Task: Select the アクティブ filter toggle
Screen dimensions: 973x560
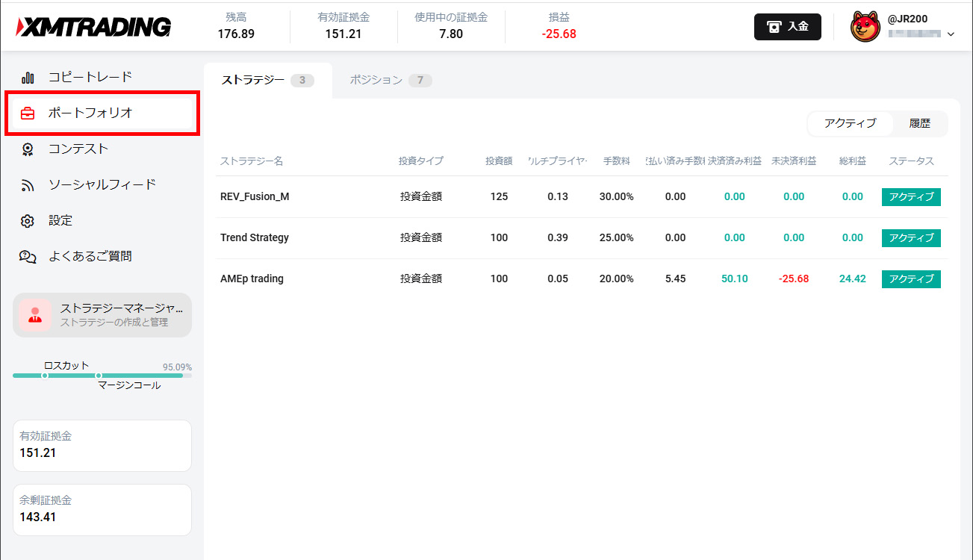Action: (850, 124)
